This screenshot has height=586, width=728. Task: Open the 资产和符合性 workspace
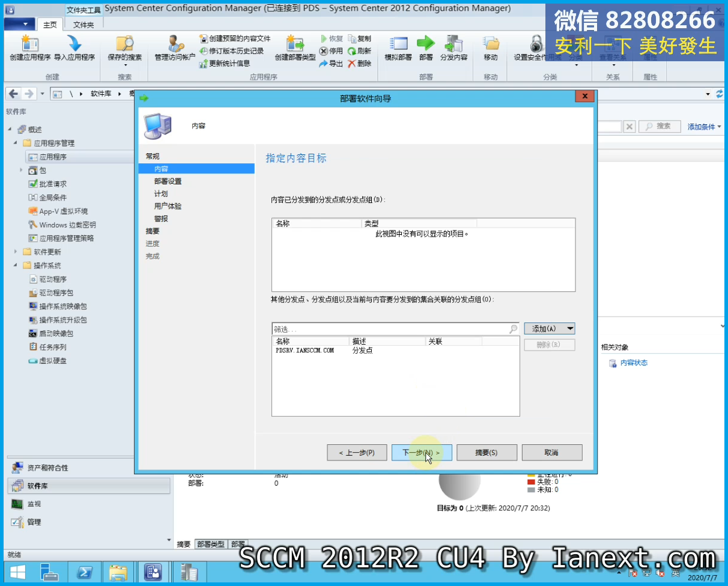pos(89,468)
